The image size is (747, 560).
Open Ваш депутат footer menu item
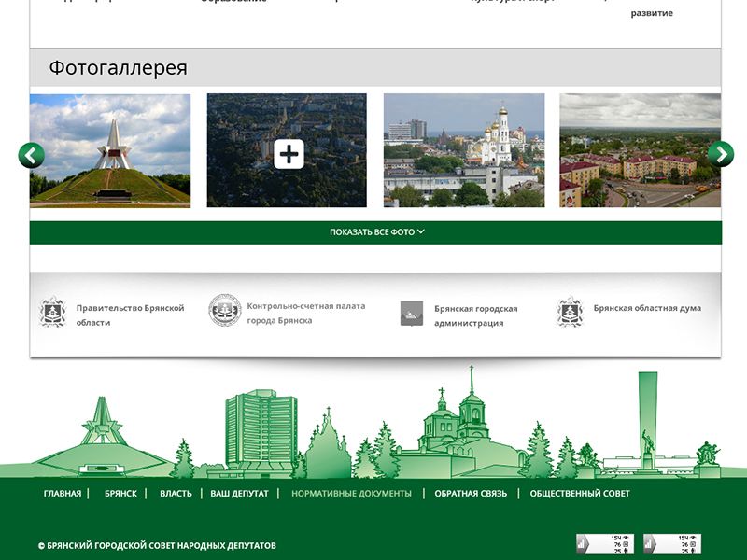tap(240, 494)
